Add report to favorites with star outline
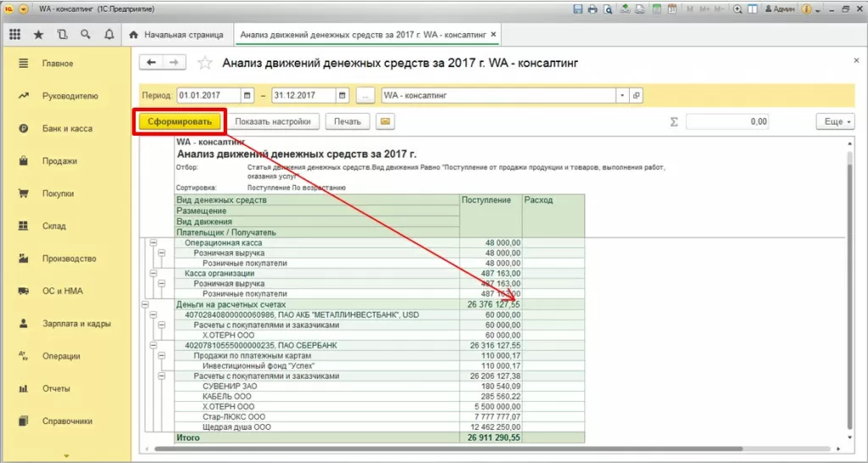 pyautogui.click(x=203, y=63)
